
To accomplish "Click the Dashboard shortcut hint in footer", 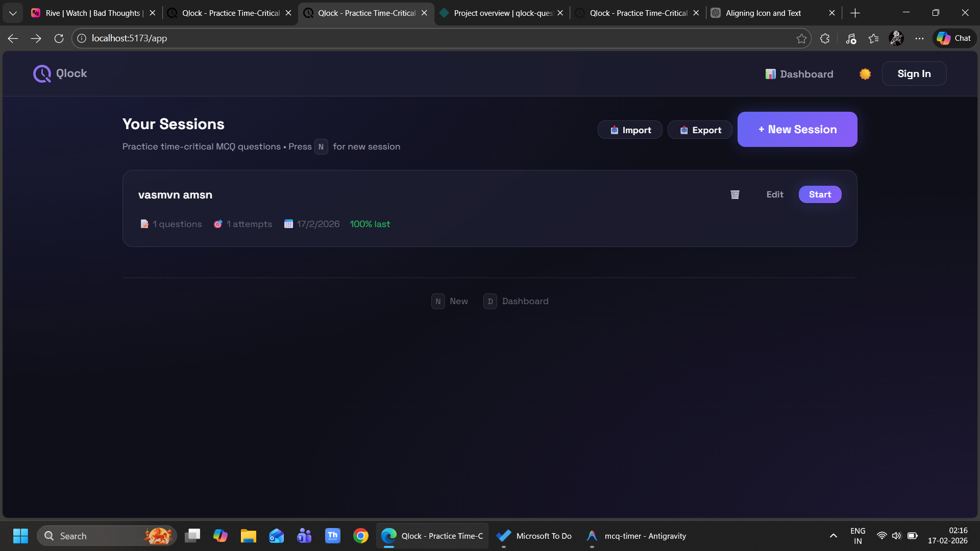I will point(516,301).
